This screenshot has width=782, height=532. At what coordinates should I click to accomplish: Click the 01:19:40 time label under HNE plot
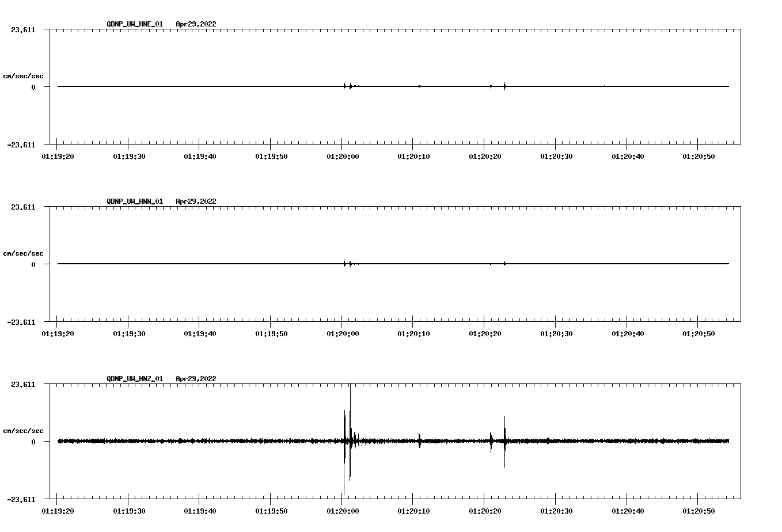(x=200, y=156)
